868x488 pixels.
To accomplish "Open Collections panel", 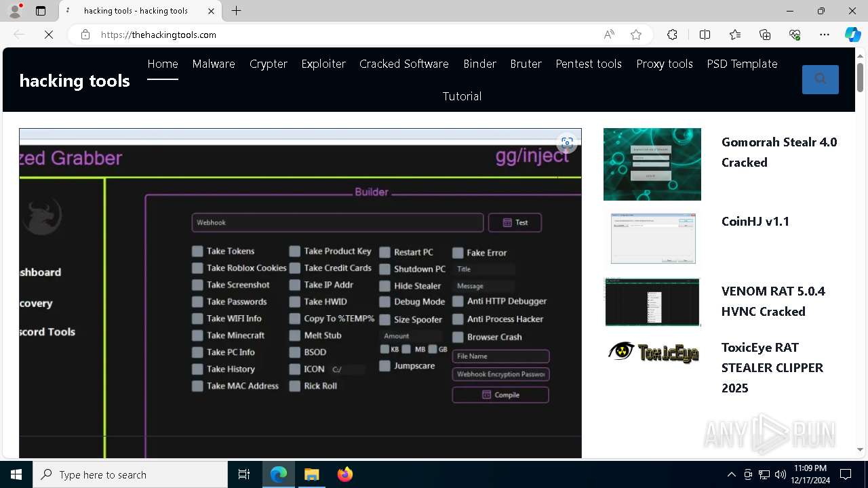I will tap(765, 35).
